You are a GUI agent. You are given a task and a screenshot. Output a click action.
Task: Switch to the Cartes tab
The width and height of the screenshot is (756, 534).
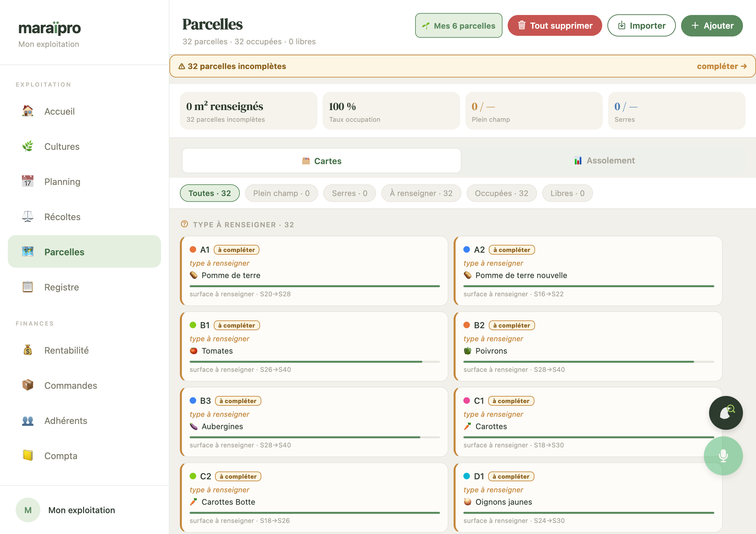pos(321,161)
